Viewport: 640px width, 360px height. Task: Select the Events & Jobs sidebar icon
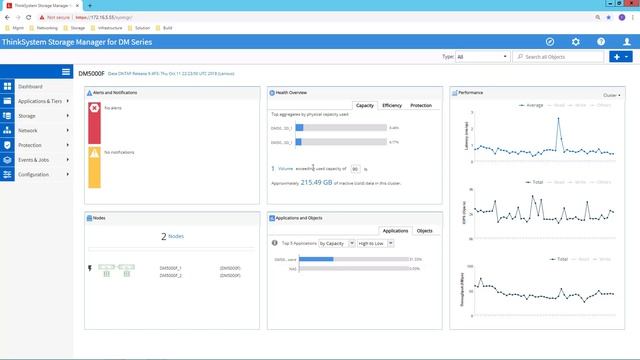[7, 160]
